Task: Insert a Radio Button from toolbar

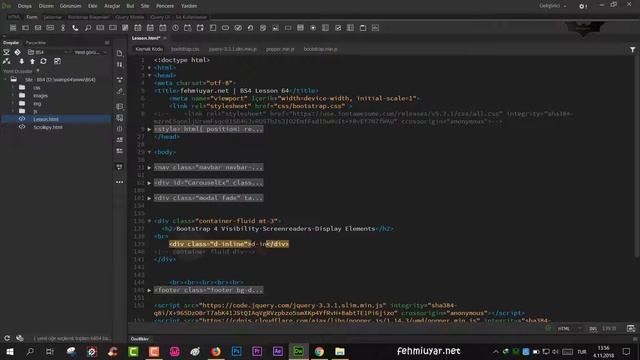Action: pyautogui.click(x=313, y=28)
